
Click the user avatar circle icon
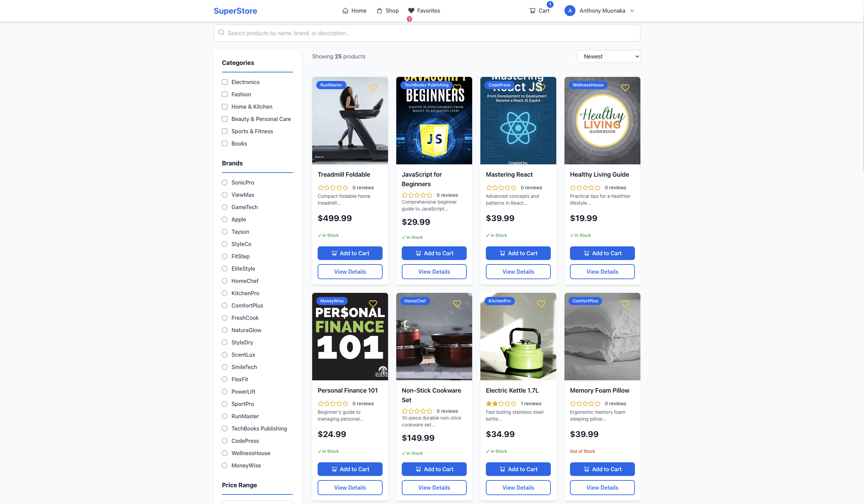coord(570,11)
